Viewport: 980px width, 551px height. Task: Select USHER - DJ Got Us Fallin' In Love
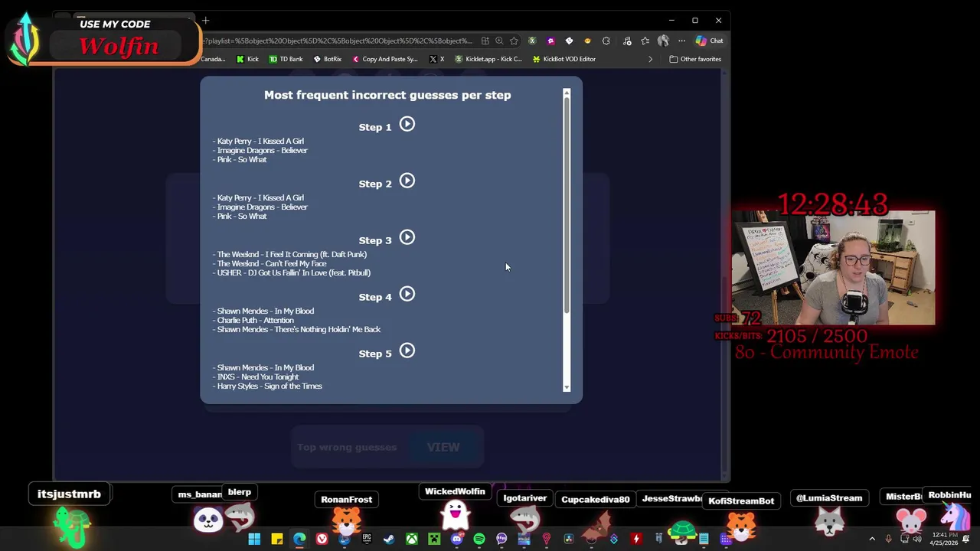(293, 272)
